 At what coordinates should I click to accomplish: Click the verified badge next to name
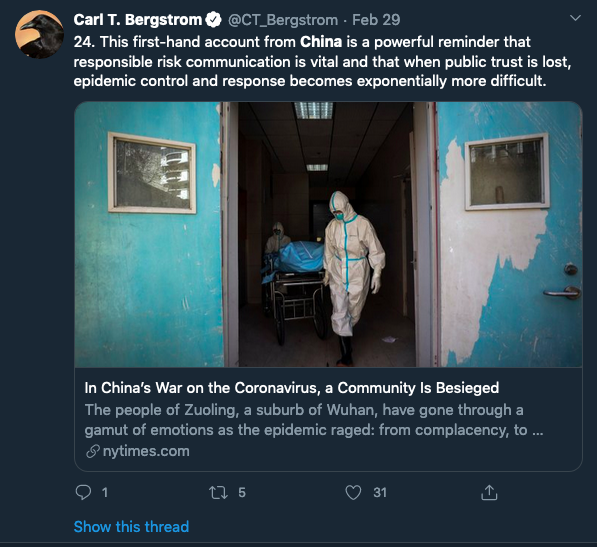pyautogui.click(x=214, y=20)
